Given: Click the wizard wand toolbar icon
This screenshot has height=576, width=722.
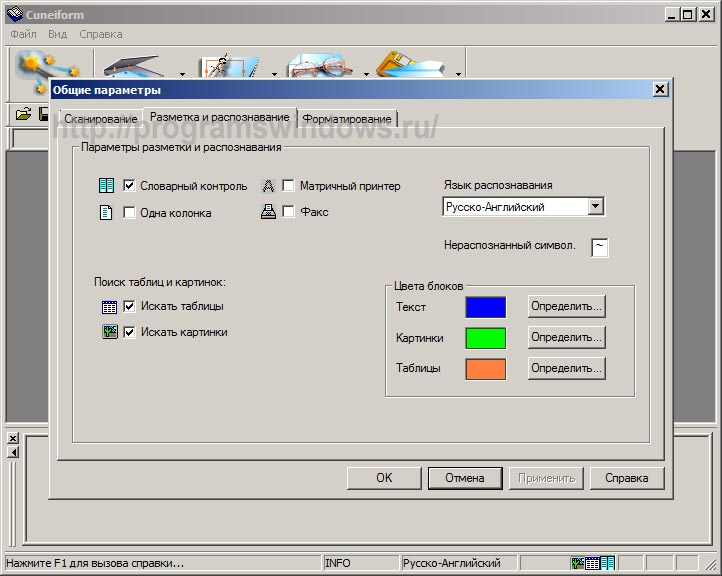Looking at the screenshot, I should point(46,63).
